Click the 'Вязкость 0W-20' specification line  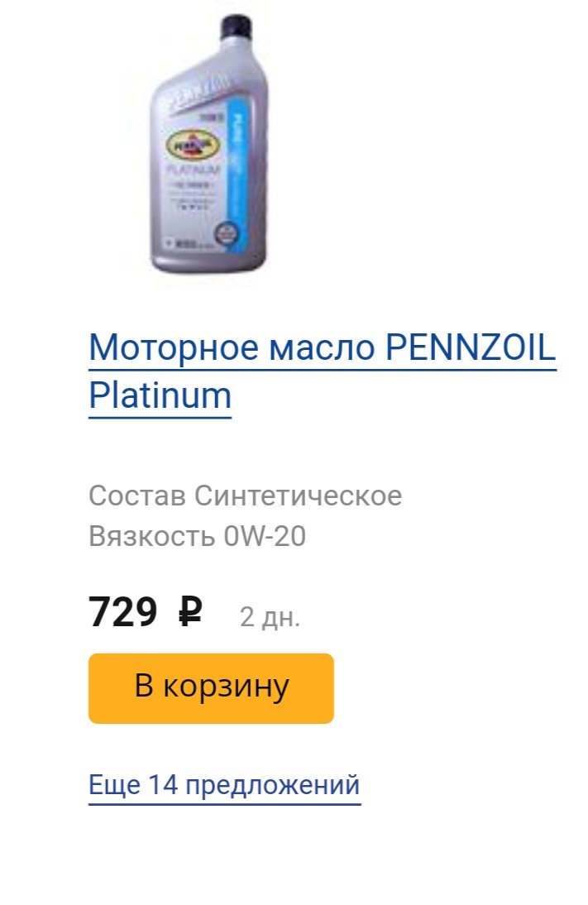(x=198, y=536)
